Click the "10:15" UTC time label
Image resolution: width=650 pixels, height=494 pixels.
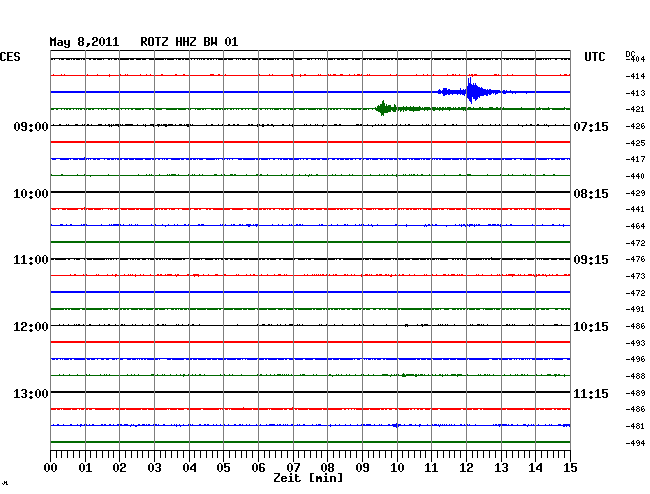pos(591,327)
